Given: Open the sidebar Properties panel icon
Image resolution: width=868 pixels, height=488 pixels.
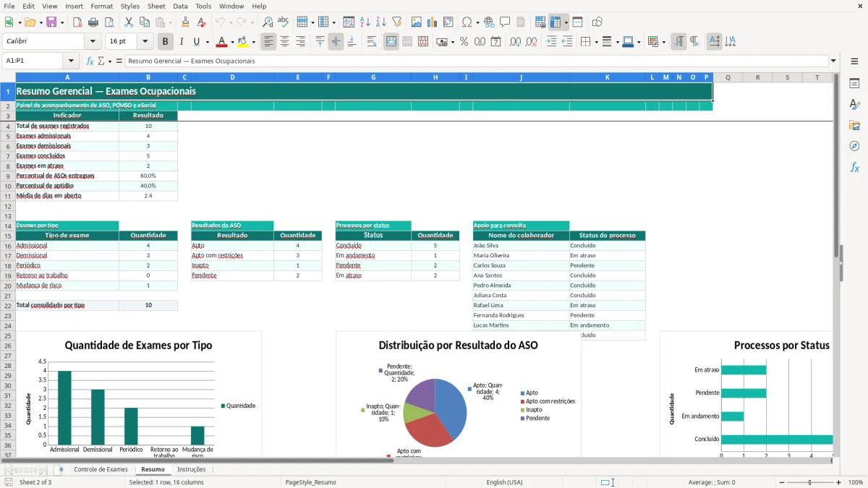Looking at the screenshot, I should (854, 84).
